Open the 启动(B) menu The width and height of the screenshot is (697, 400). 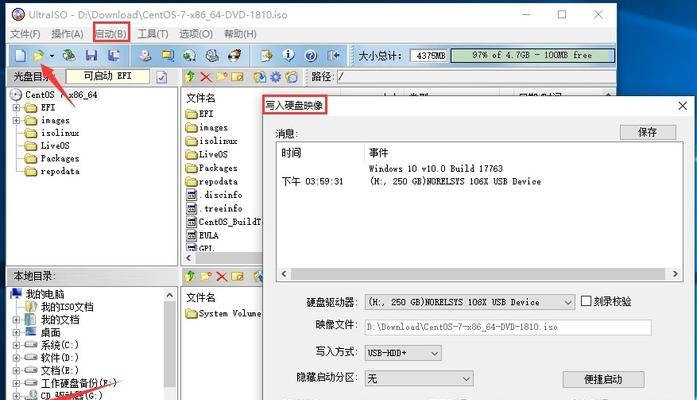point(111,34)
